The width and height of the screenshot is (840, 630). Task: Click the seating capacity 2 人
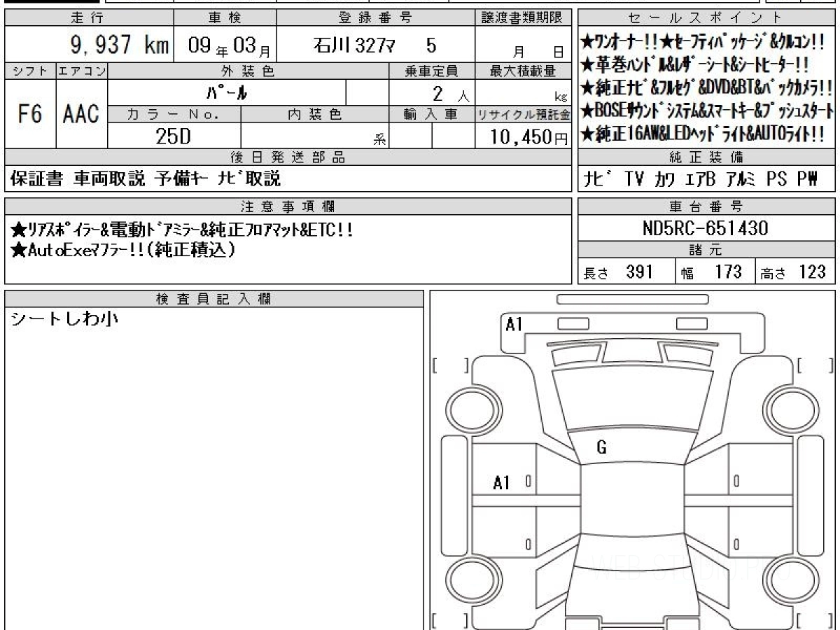[x=451, y=93]
